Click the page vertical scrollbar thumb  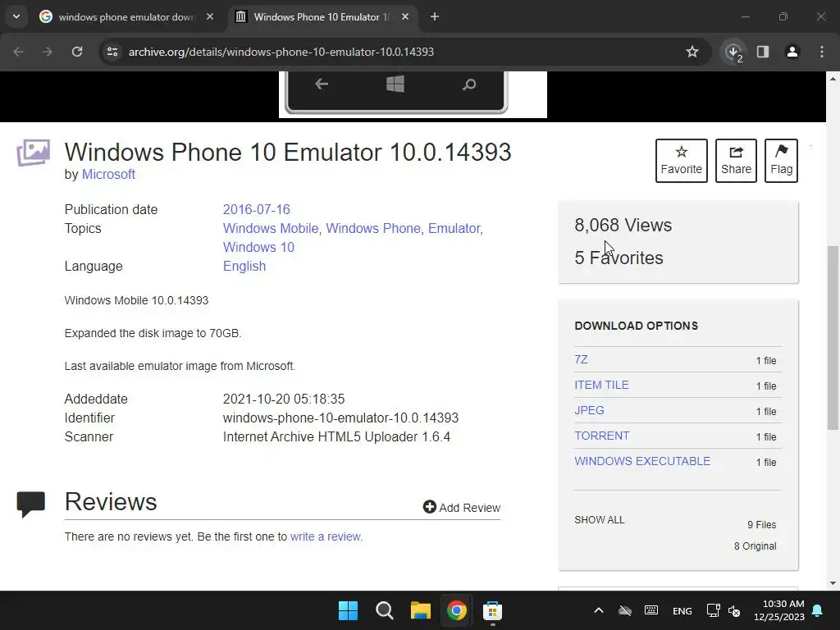833,337
